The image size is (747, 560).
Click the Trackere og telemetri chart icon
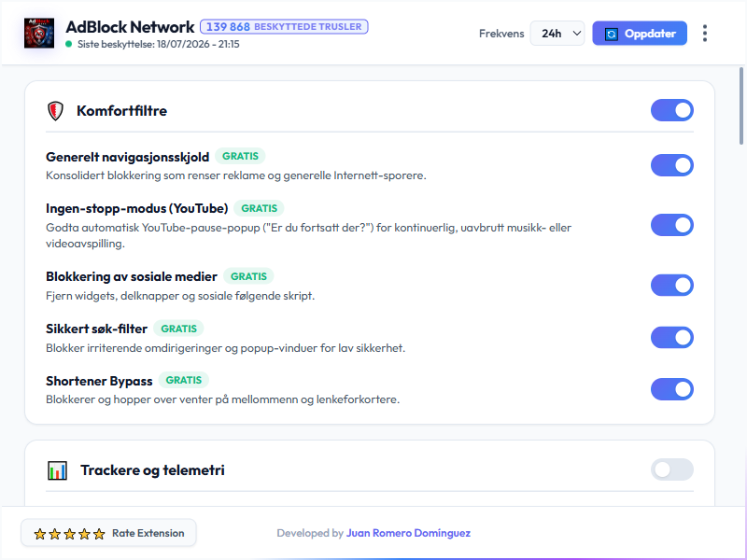coord(57,470)
